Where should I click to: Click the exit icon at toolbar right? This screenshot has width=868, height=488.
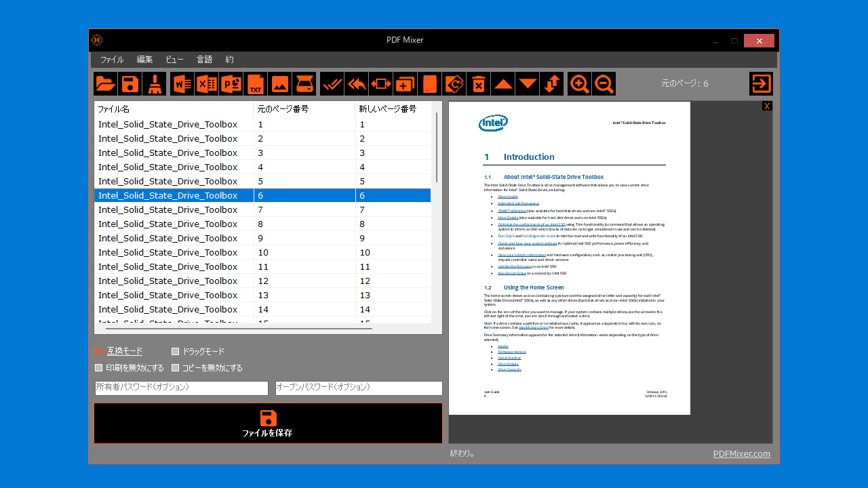pyautogui.click(x=761, y=84)
